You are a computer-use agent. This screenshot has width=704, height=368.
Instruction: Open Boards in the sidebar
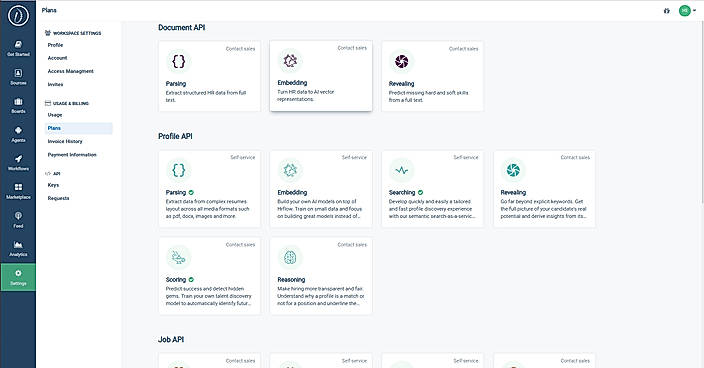coord(18,105)
